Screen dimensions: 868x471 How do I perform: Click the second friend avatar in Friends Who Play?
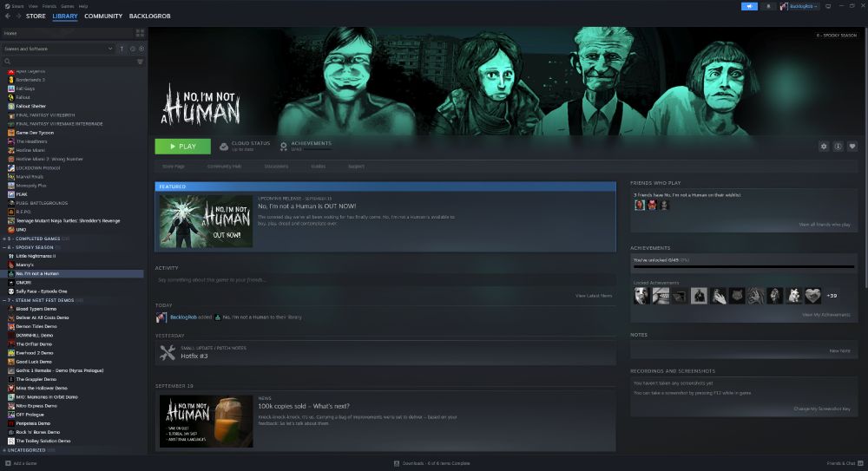coord(652,205)
